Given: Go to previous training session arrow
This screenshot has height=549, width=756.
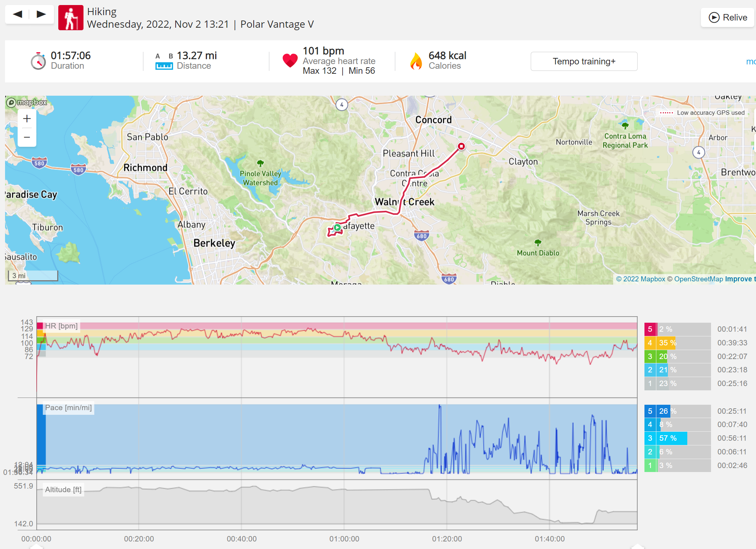Looking at the screenshot, I should pos(17,14).
